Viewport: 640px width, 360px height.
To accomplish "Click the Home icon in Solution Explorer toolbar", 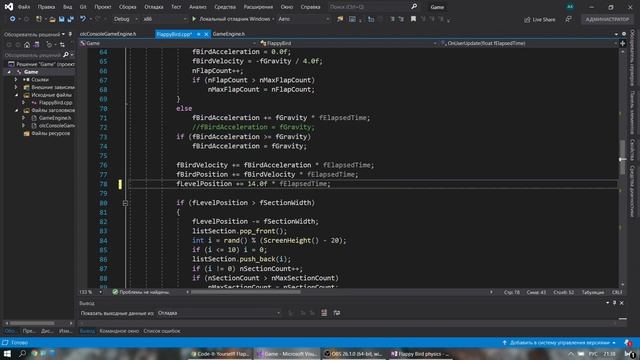I will 27,45.
